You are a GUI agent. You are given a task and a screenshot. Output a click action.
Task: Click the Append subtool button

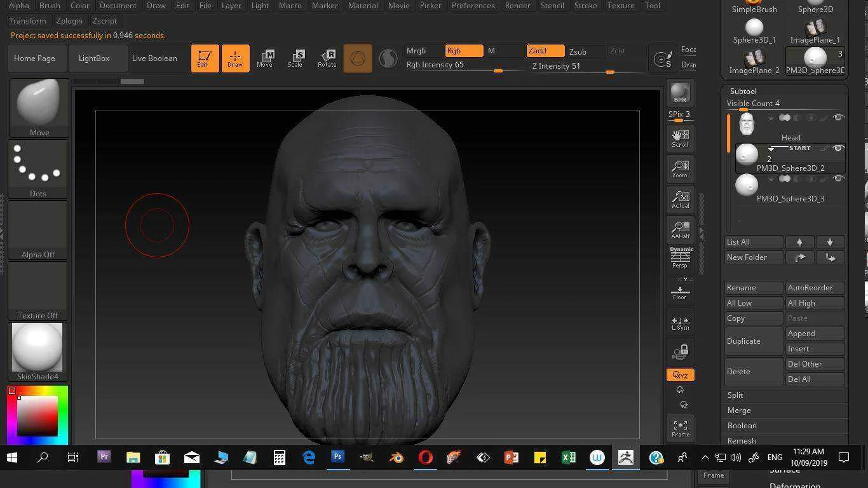(x=815, y=334)
